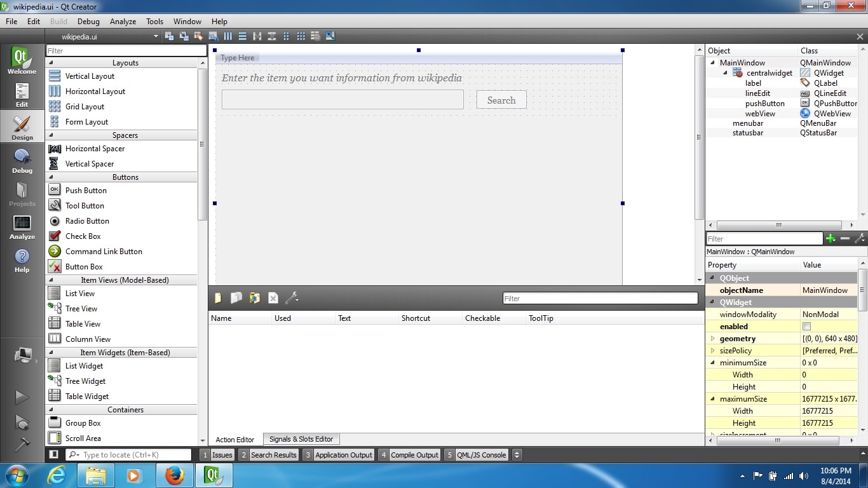868x488 pixels.
Task: Add a dynamic property with green plus
Action: click(831, 239)
